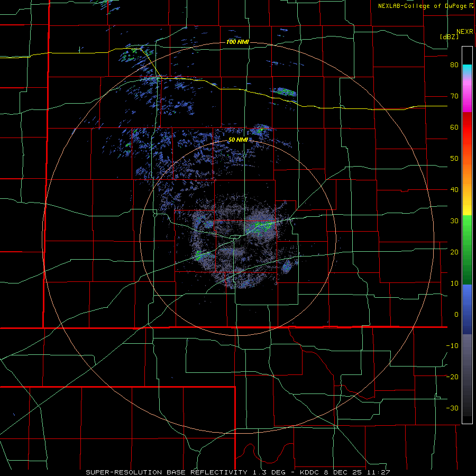
Task: Click the 60 value on dBZ scale
Action: pos(454,127)
